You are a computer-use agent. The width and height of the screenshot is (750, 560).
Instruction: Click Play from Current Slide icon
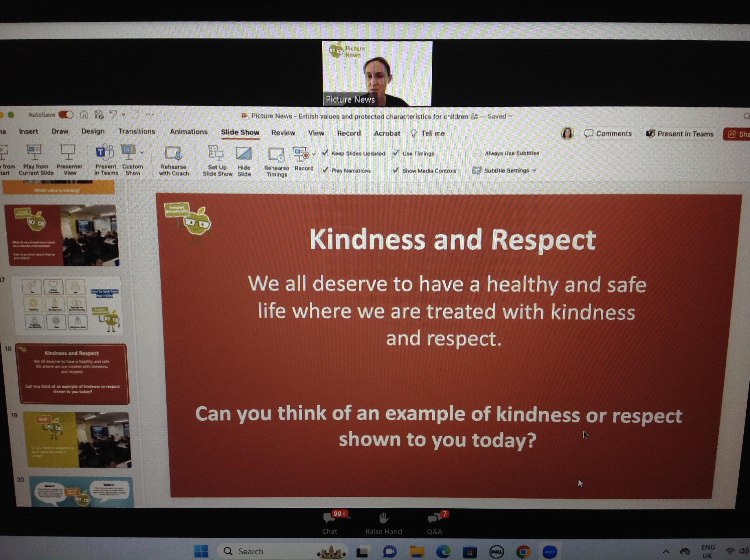35,152
